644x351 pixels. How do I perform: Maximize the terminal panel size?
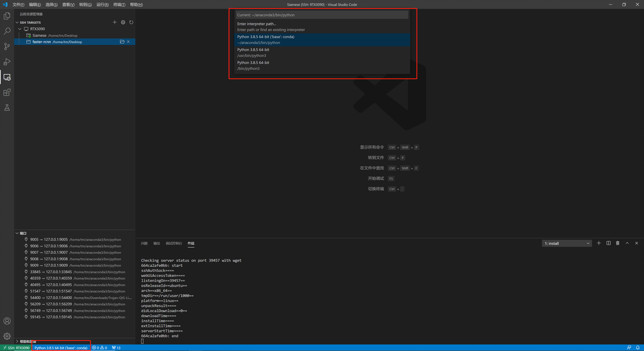(x=627, y=243)
